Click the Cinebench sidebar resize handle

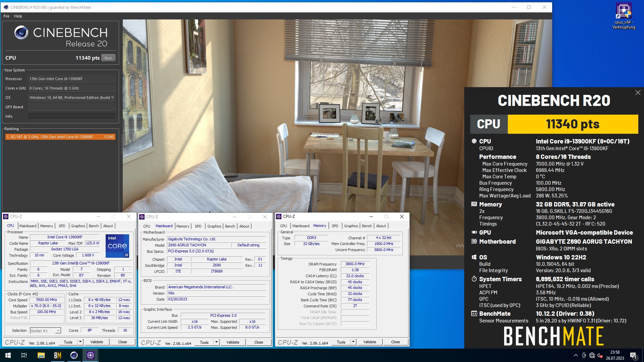click(x=121, y=144)
